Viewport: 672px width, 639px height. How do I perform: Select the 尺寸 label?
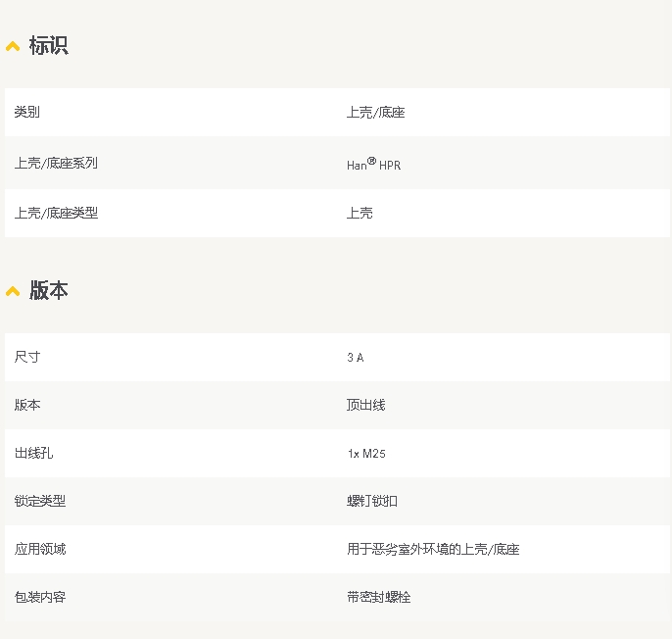click(27, 357)
